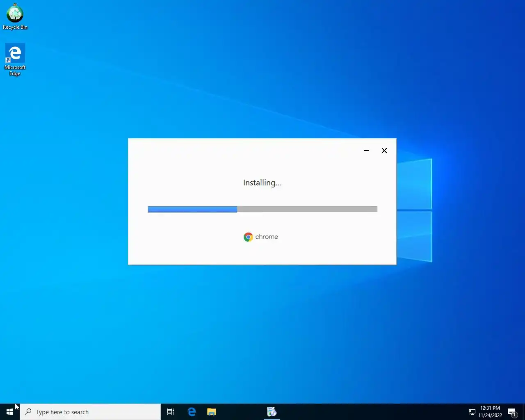Open the Recycle Bin desktop icon
The width and height of the screenshot is (525, 420).
point(15,16)
